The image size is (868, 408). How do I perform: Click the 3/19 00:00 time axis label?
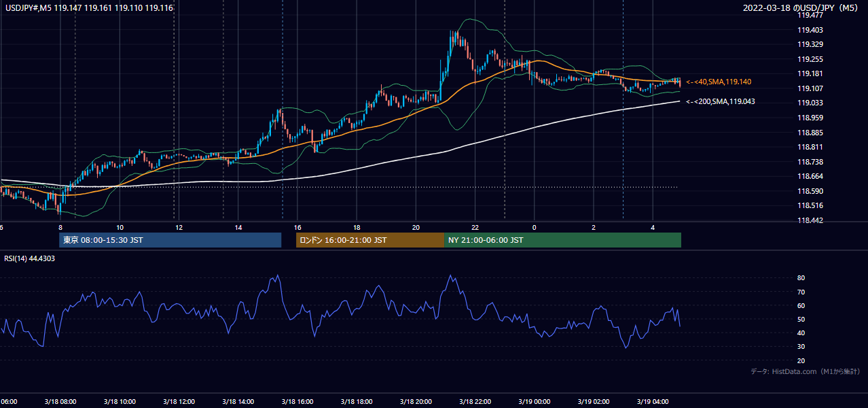(534, 401)
